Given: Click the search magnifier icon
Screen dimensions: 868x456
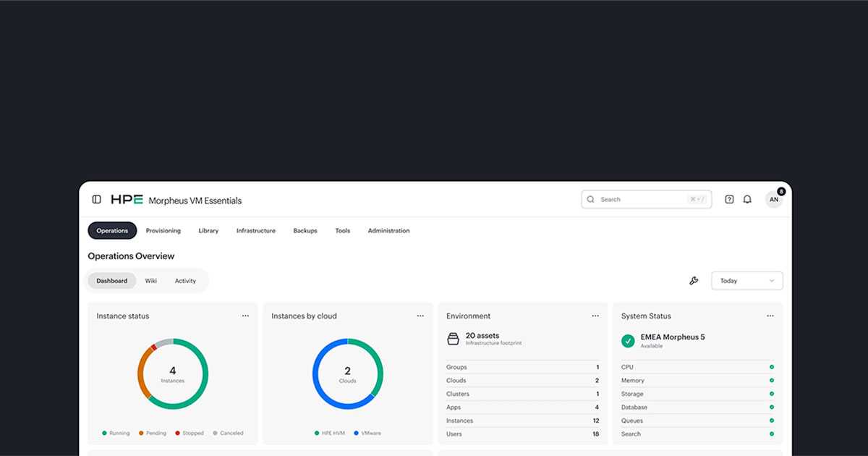Looking at the screenshot, I should click(591, 200).
